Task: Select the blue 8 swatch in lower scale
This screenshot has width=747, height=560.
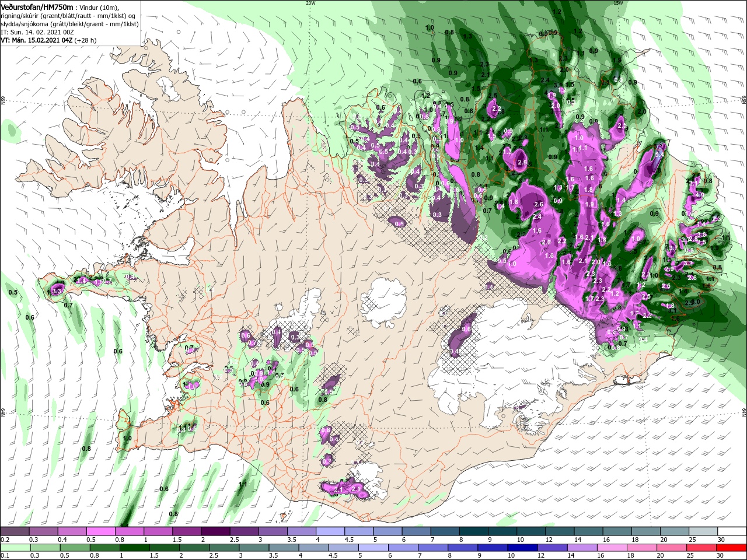Action: tap(463, 548)
